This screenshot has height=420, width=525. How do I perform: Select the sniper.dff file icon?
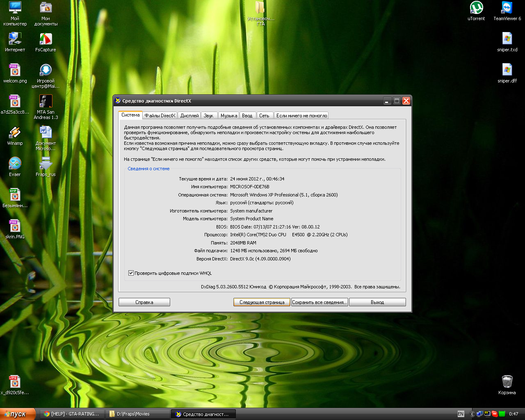pyautogui.click(x=507, y=73)
